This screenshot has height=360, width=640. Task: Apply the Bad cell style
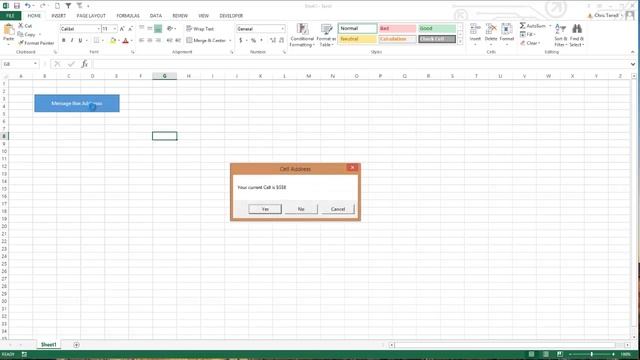coord(398,29)
